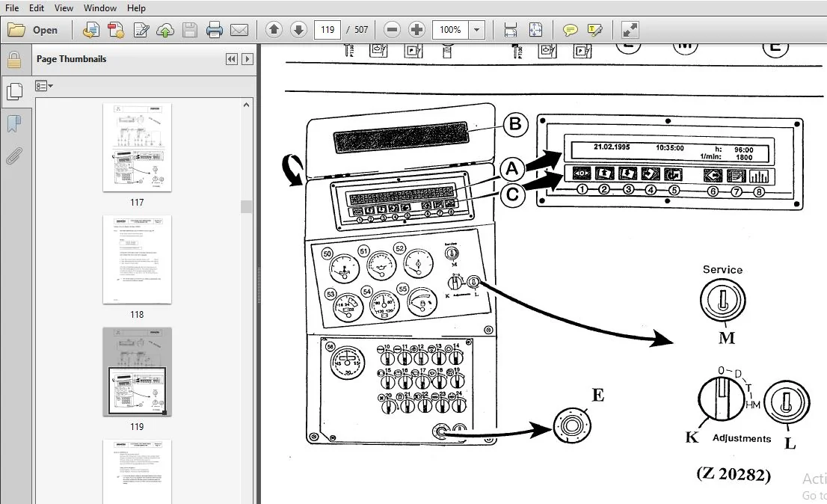Click the email envelope icon
This screenshot has width=827, height=504.
(239, 30)
